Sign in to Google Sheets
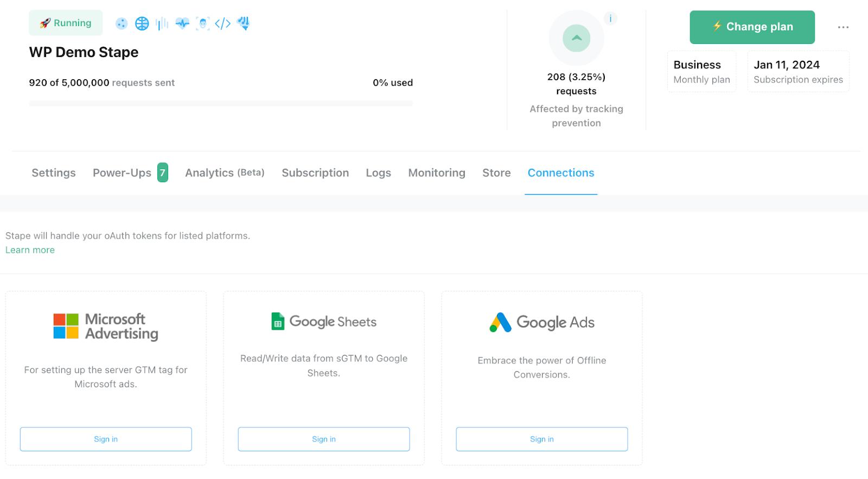The width and height of the screenshot is (868, 479). click(324, 439)
